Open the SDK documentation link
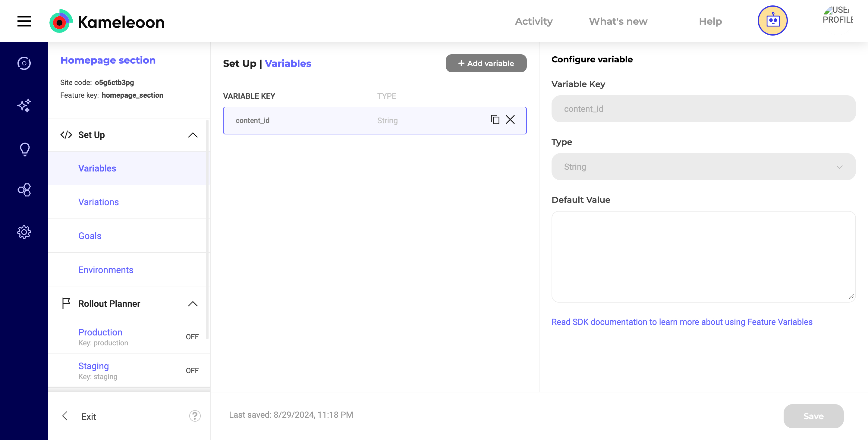The height and width of the screenshot is (440, 868). [682, 322]
